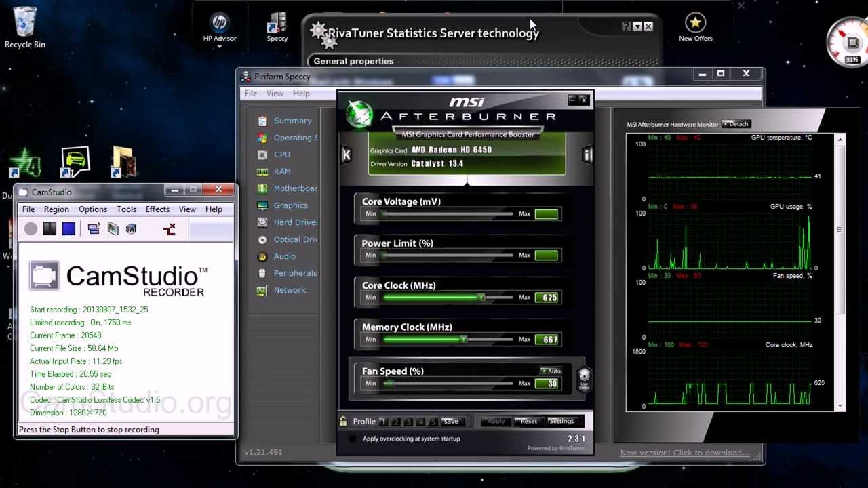Image resolution: width=868 pixels, height=488 pixels.
Task: Select Hard Drives in Speccy sidebar
Action: [287, 222]
